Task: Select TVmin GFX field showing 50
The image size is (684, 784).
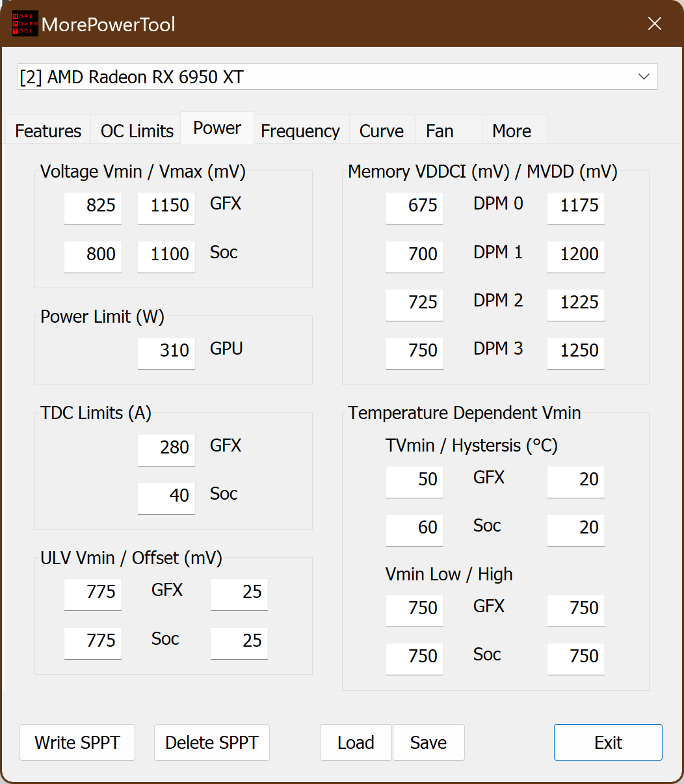Action: point(415,481)
